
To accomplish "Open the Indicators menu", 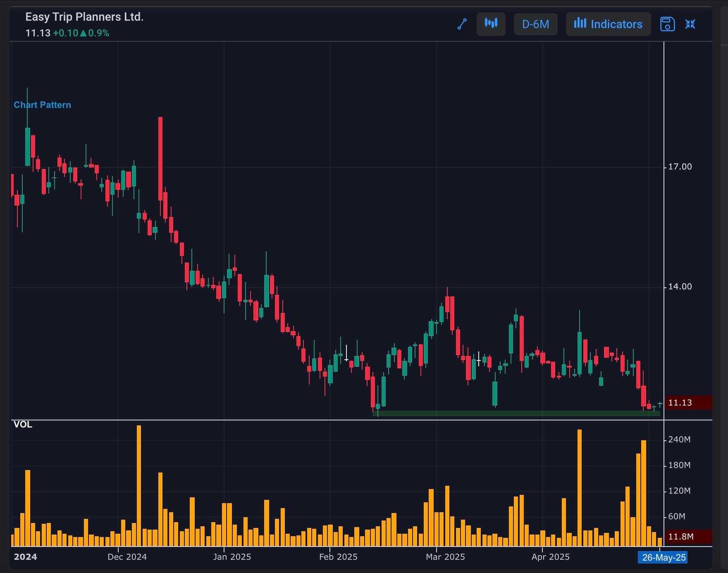I will click(608, 24).
